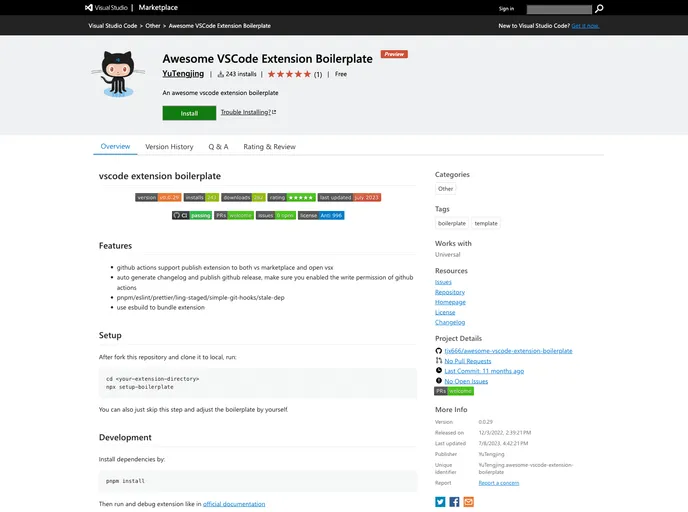
Task: Click the downloads badge
Action: coord(243,197)
